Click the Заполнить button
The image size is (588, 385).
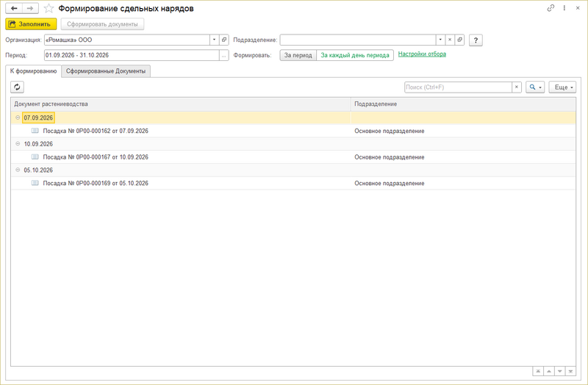click(31, 24)
